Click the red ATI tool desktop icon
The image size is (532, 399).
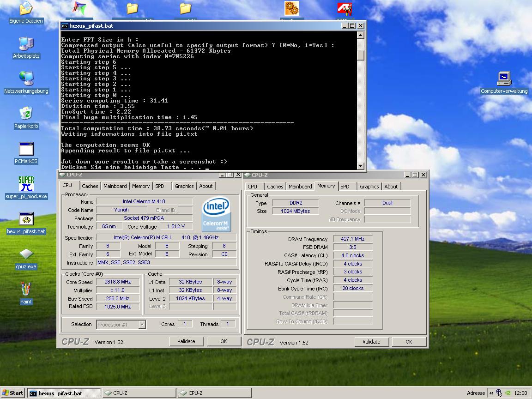[345, 9]
